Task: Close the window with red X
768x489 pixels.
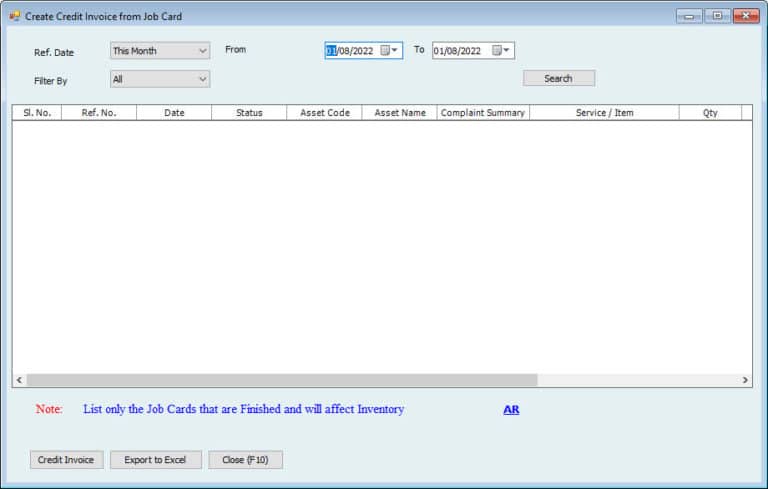Action: click(x=746, y=16)
